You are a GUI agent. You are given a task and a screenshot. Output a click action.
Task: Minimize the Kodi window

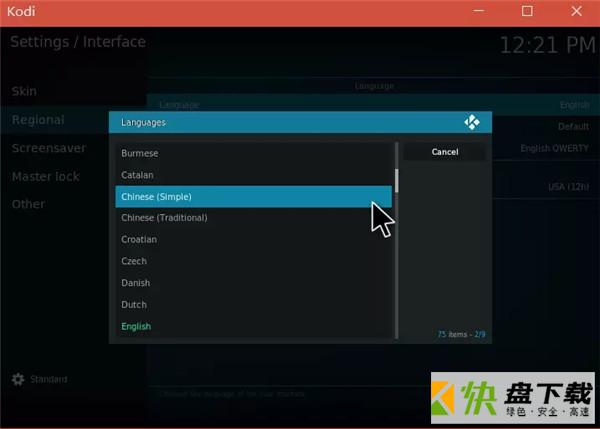479,11
